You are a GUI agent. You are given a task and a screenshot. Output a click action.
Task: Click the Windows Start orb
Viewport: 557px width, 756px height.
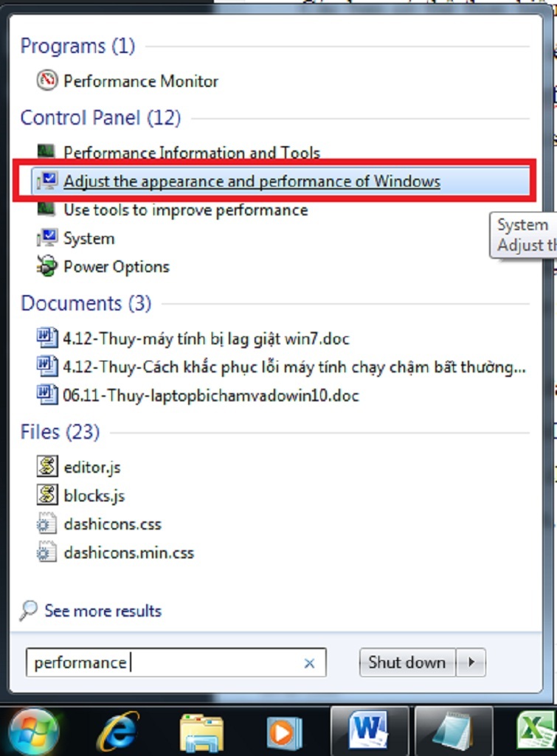32,731
